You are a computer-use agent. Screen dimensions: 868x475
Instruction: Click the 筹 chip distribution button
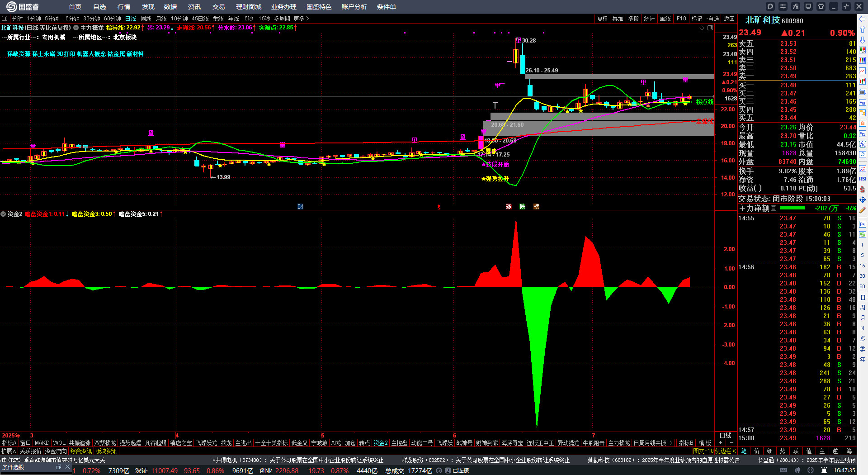(849, 451)
